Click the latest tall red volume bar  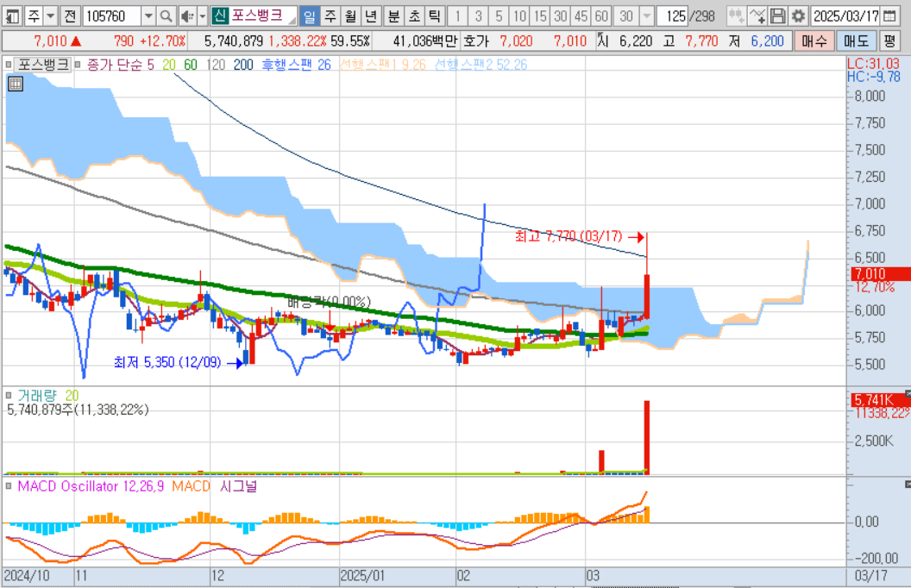[x=647, y=437]
